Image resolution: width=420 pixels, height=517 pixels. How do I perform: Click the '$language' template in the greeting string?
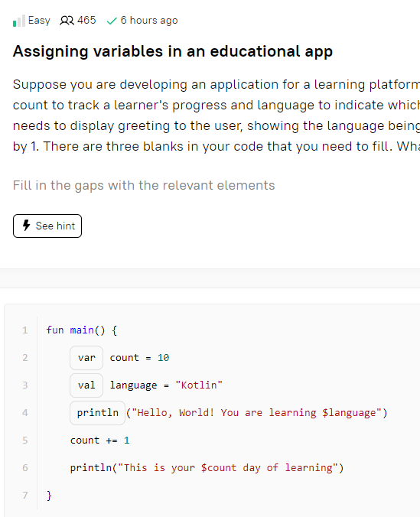pyautogui.click(x=349, y=413)
